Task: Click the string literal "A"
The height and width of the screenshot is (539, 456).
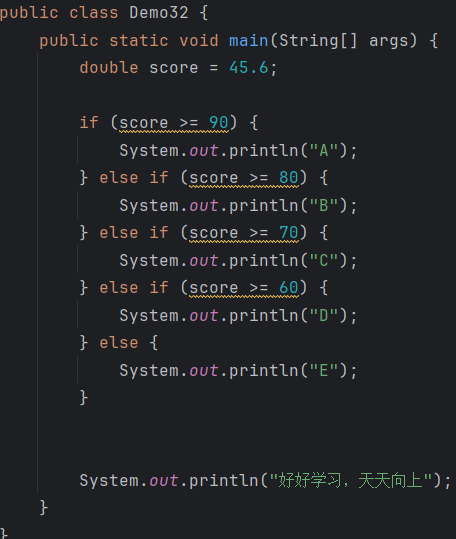Action: click(x=324, y=151)
